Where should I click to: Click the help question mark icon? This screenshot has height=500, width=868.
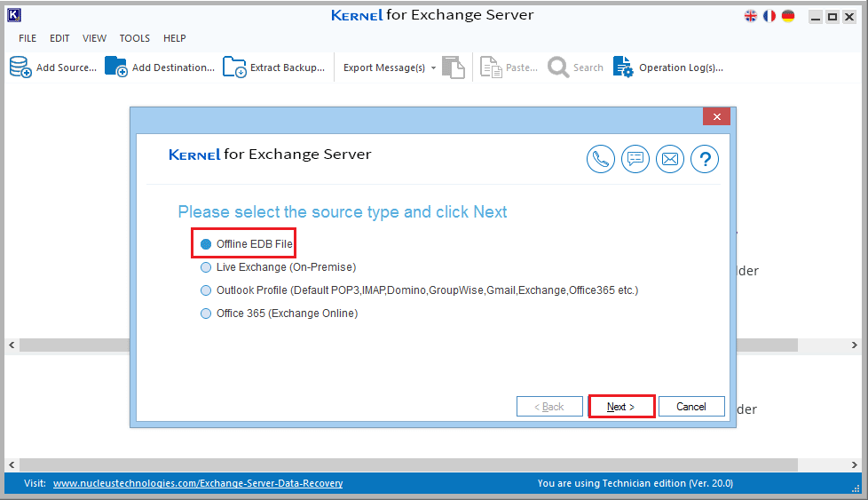[x=705, y=159]
